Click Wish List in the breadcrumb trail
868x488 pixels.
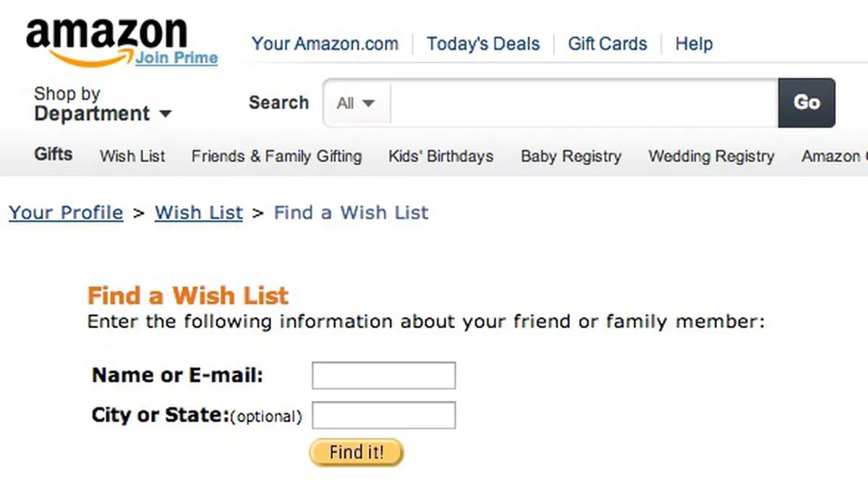(x=198, y=213)
